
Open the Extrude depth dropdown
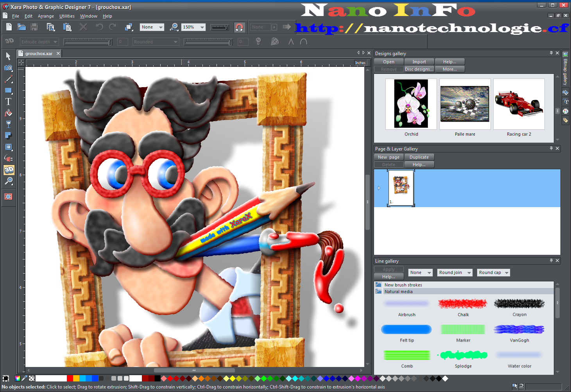(39, 42)
